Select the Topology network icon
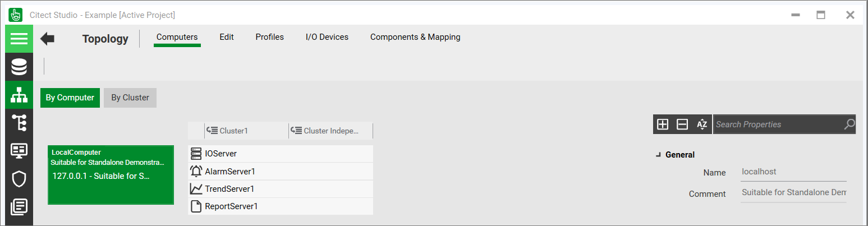The width and height of the screenshot is (868, 226). [19, 95]
